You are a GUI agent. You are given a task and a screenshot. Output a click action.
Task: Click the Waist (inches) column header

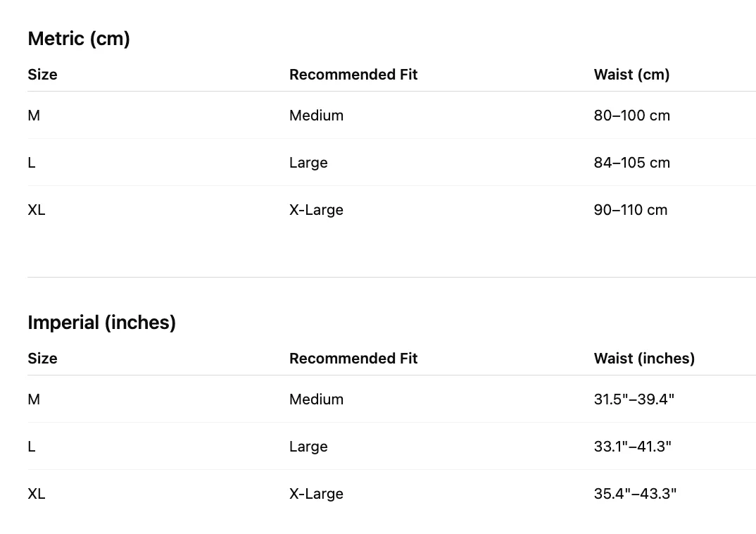[x=644, y=359]
